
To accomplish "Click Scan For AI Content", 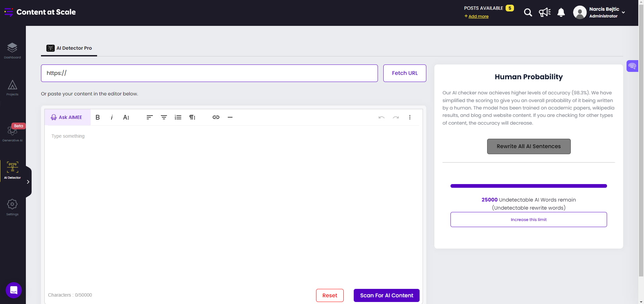I will coord(386,295).
